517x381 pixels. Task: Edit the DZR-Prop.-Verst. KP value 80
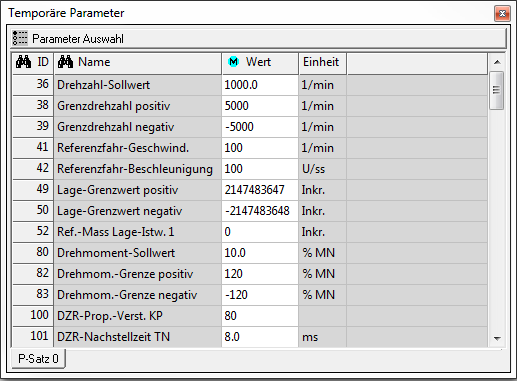(260, 316)
